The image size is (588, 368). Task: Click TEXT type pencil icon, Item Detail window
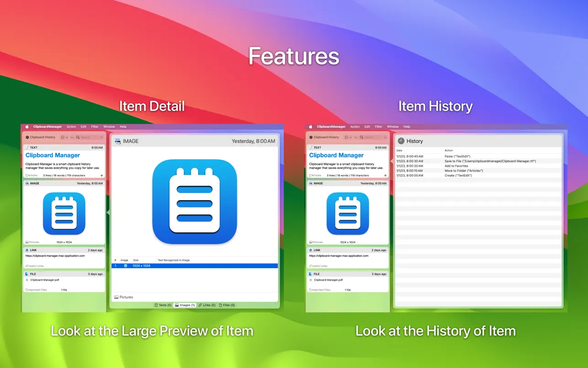pos(27,147)
